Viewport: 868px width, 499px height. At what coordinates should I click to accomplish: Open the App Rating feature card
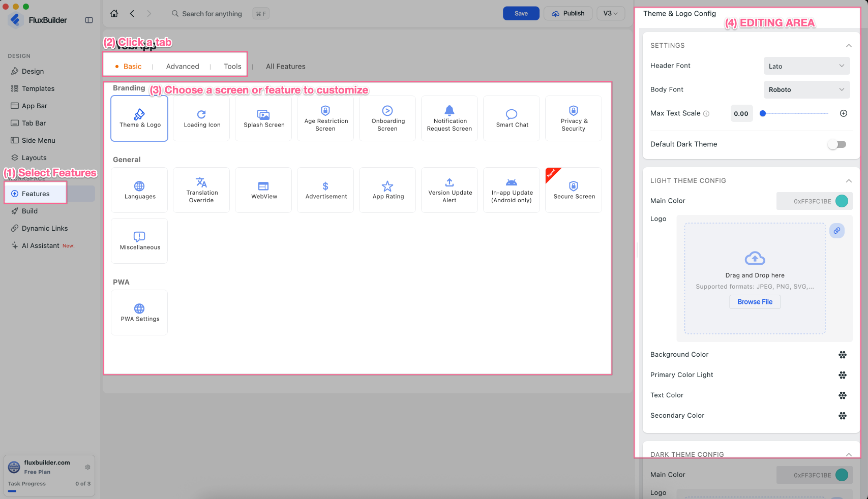click(x=387, y=190)
